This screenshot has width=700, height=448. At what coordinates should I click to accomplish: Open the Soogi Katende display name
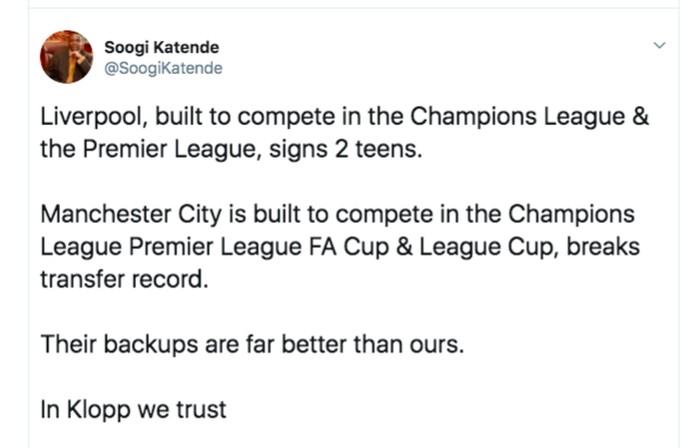pos(161,48)
